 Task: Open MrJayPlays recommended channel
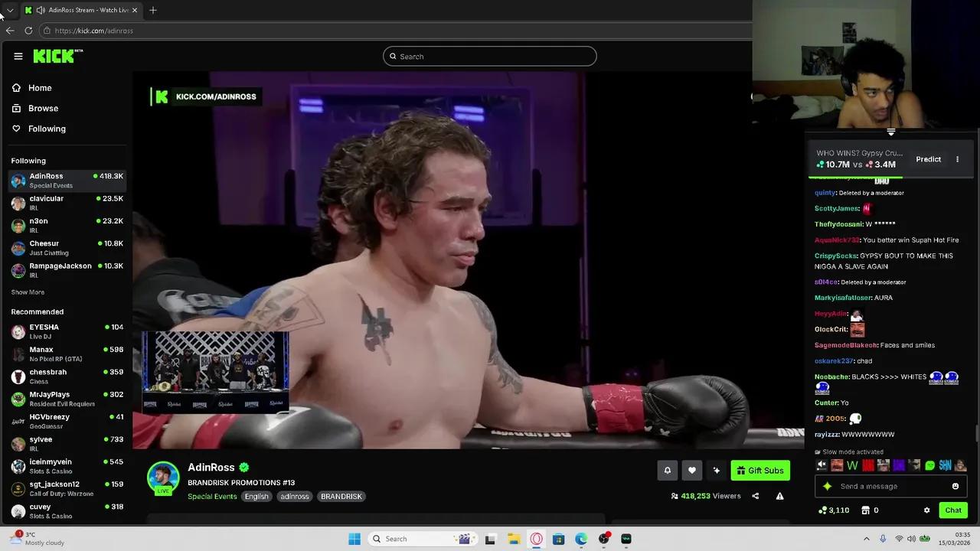point(67,399)
